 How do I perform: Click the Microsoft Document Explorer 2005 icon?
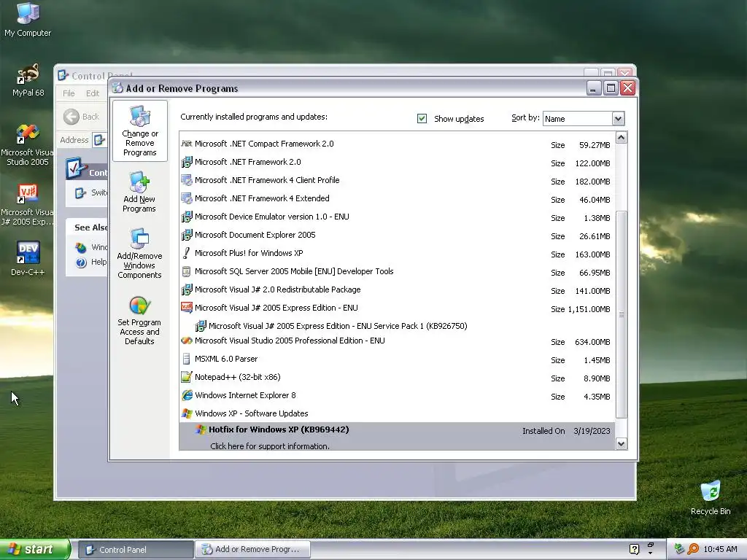pos(187,235)
